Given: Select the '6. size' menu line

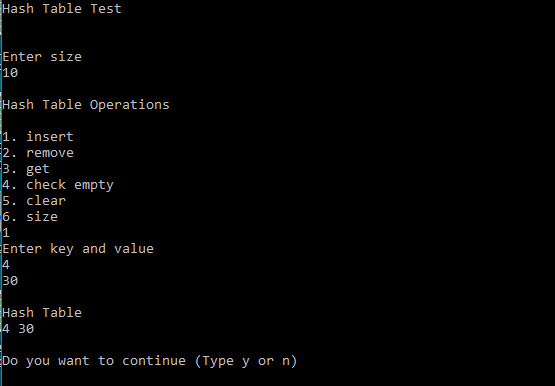Looking at the screenshot, I should click(x=30, y=217).
